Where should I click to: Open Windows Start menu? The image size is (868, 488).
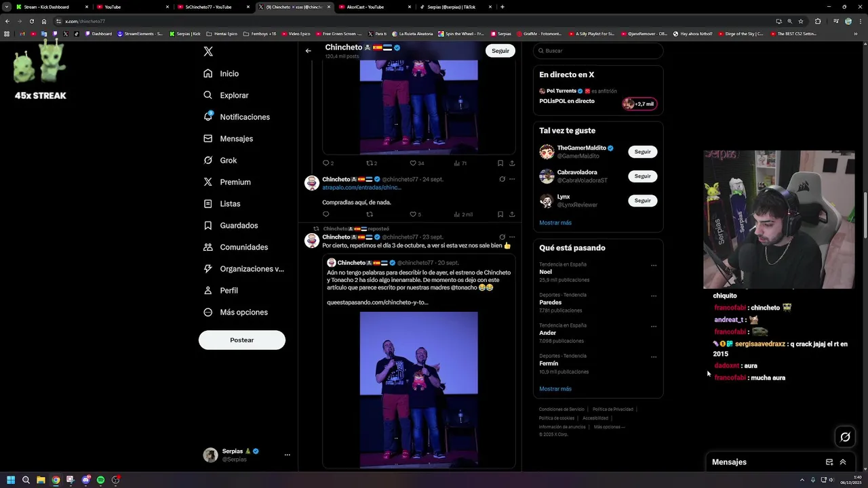pyautogui.click(x=11, y=480)
